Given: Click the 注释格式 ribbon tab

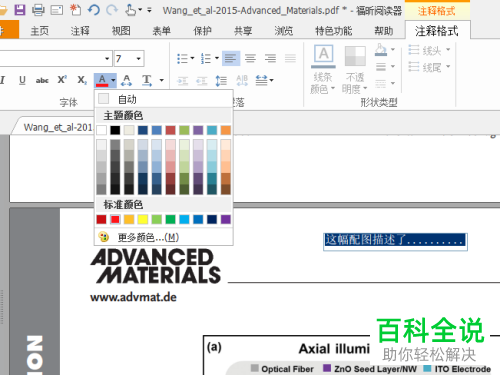Looking at the screenshot, I should point(437,31).
